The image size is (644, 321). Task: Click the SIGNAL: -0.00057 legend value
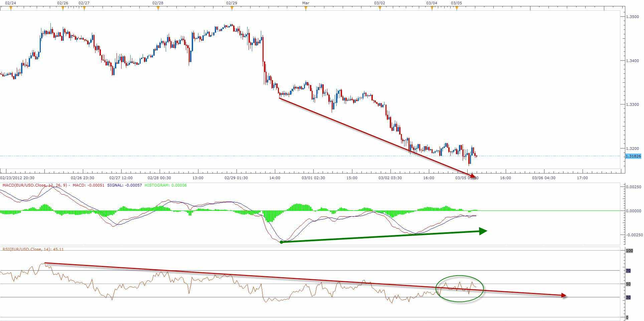[x=124, y=185]
